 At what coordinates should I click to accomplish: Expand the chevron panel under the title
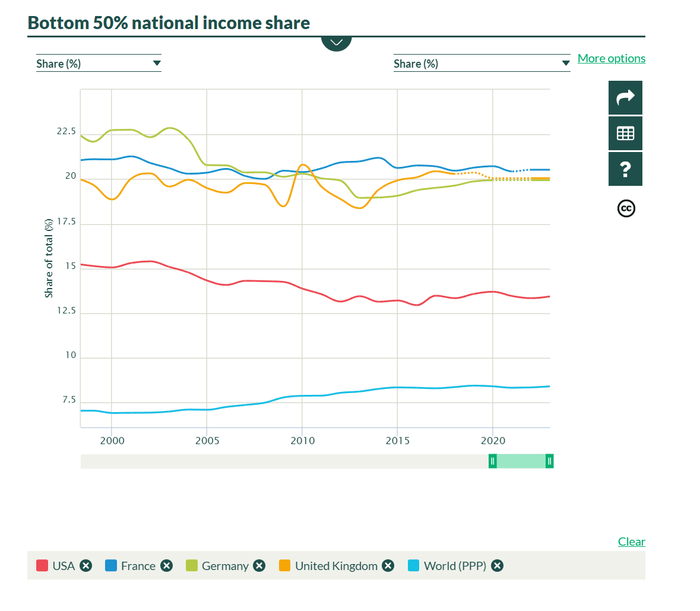(336, 42)
